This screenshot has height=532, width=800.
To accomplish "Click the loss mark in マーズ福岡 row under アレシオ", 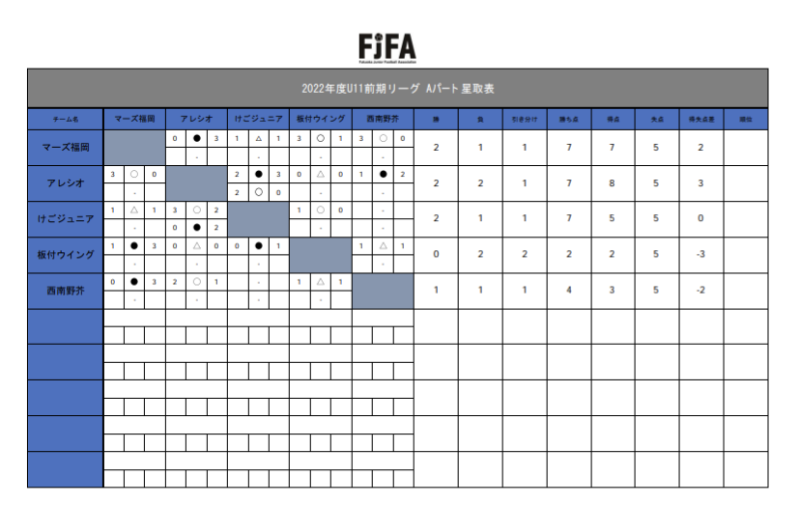I will tap(196, 138).
